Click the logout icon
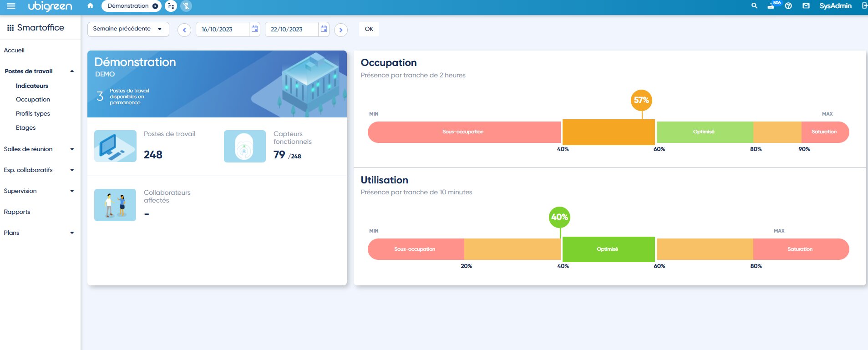This screenshot has width=868, height=350. pyautogui.click(x=864, y=6)
